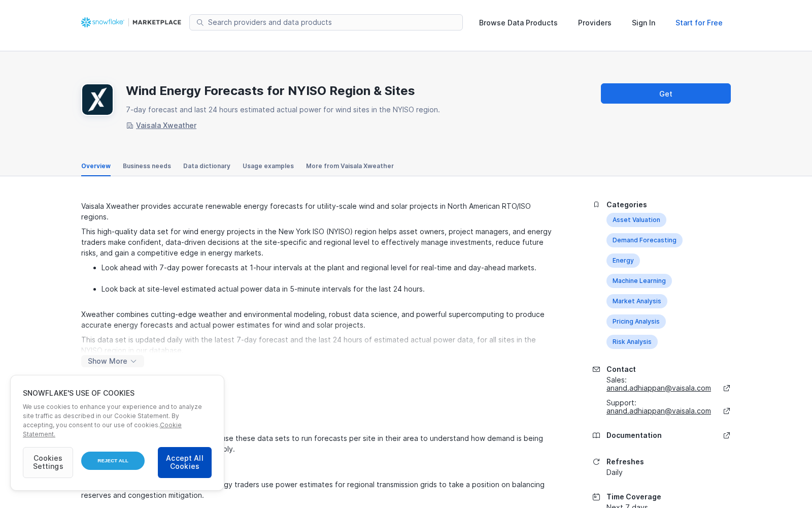Open the Vaisala Xweather provider link
Viewport: 812px width, 508px height.
pyautogui.click(x=166, y=125)
